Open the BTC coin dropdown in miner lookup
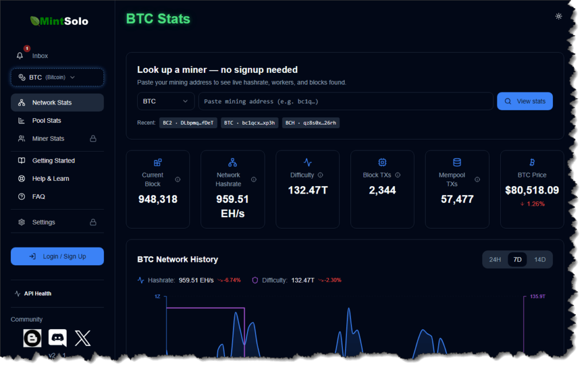Screen dimensions: 588x371 165,101
